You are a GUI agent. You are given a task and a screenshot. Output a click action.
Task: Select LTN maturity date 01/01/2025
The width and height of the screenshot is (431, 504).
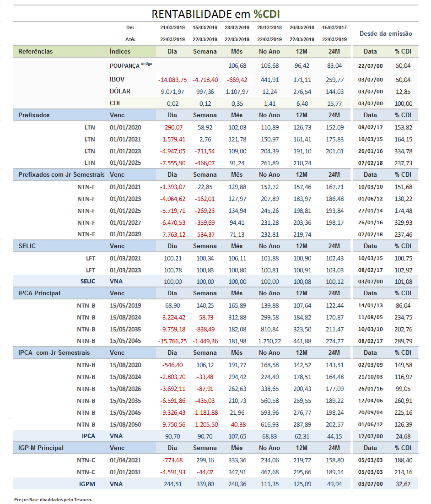click(125, 163)
